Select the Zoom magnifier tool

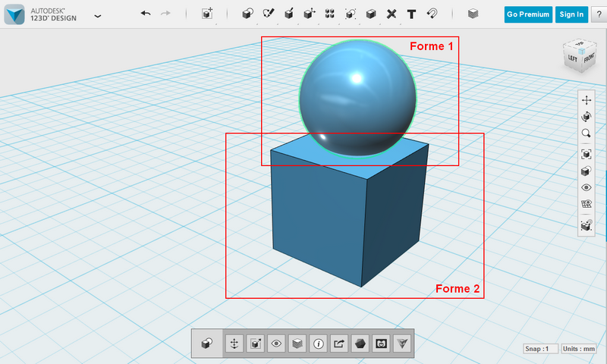586,133
